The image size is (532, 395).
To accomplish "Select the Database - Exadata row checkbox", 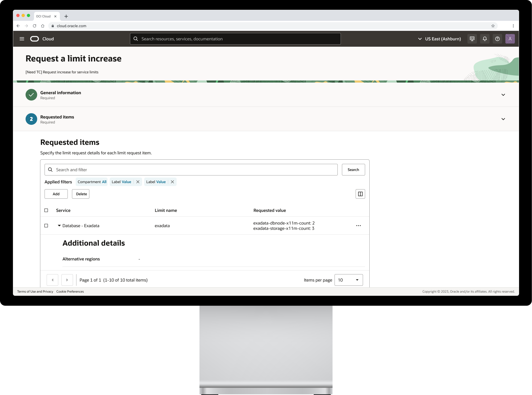I will (x=46, y=226).
